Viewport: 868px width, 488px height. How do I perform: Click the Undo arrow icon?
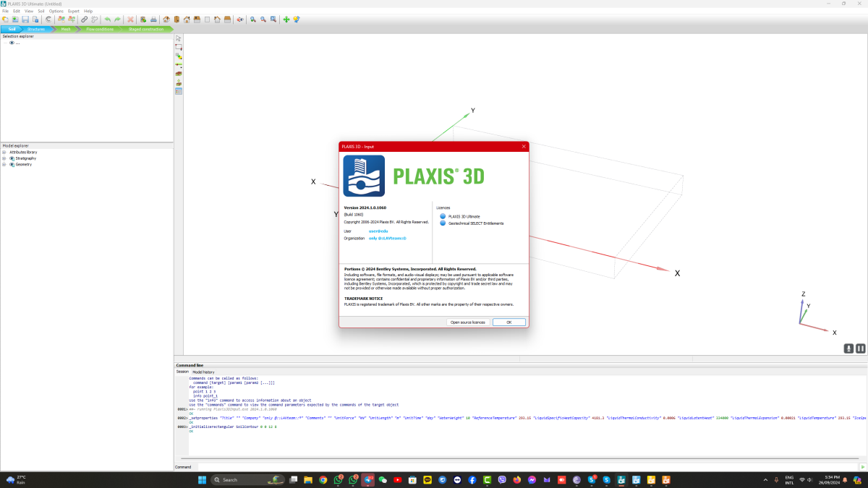point(107,20)
